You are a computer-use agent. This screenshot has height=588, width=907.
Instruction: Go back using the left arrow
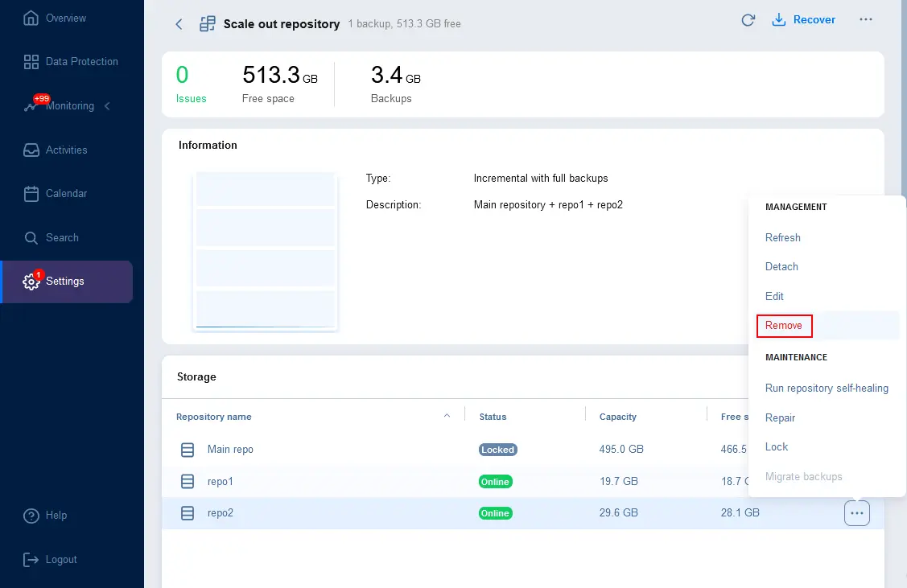[x=179, y=23]
